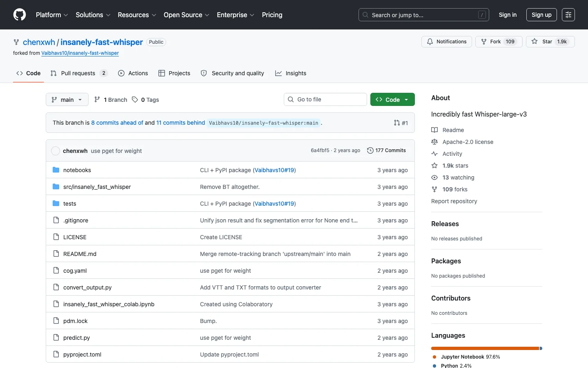The width and height of the screenshot is (588, 368).
Task: Click the src/insanely_fast_whisper folder icon
Action: (x=56, y=186)
